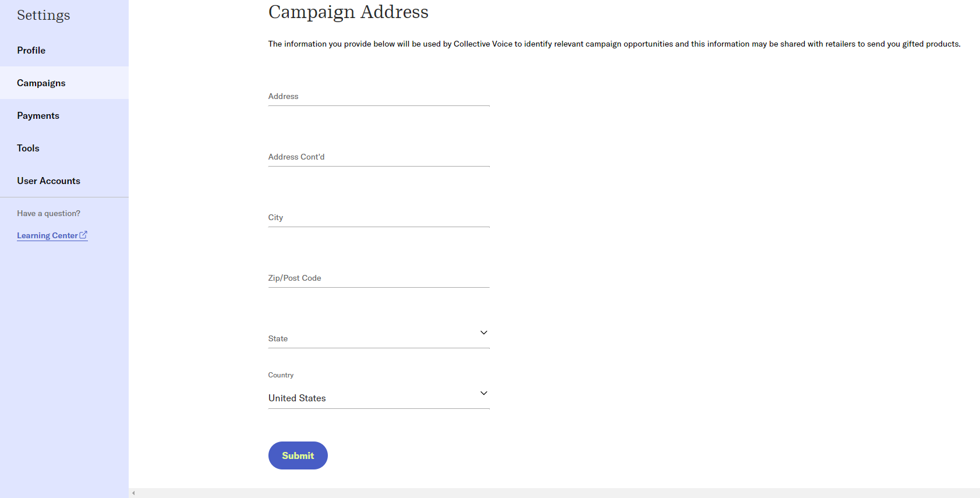Submit the campaign address form

click(x=298, y=455)
